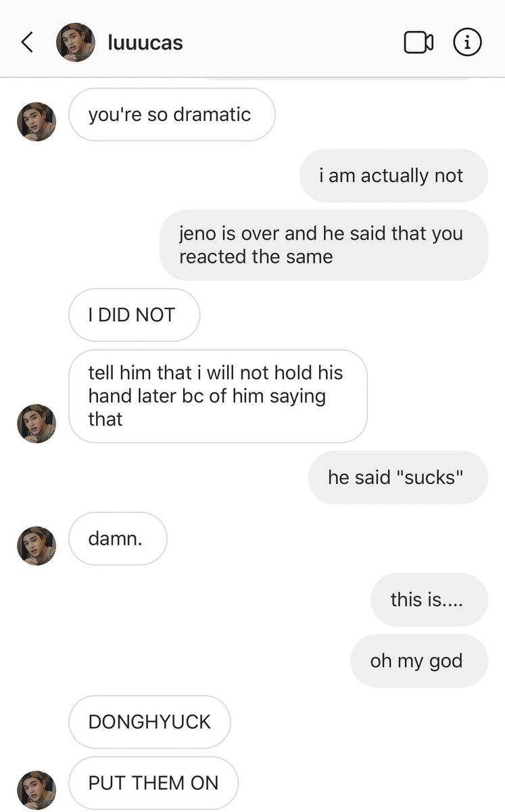This screenshot has width=505, height=812.
Task: Select the he said "sucks" bubble
Action: coord(398,477)
